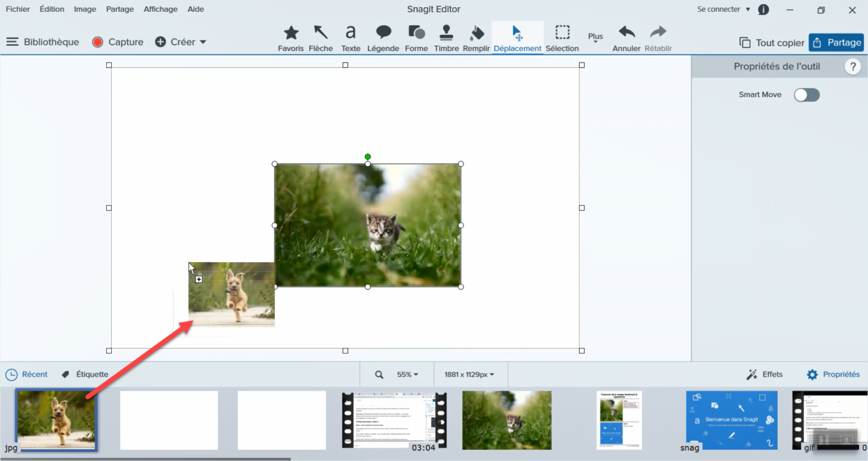Select the Forme shape tool
This screenshot has width=868, height=461.
pos(416,38)
